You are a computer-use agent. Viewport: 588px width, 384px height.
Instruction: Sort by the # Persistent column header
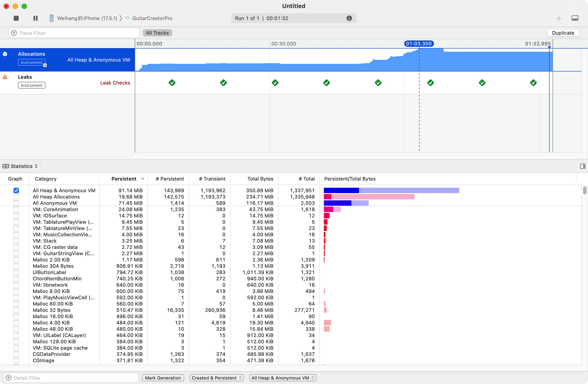tap(170, 179)
